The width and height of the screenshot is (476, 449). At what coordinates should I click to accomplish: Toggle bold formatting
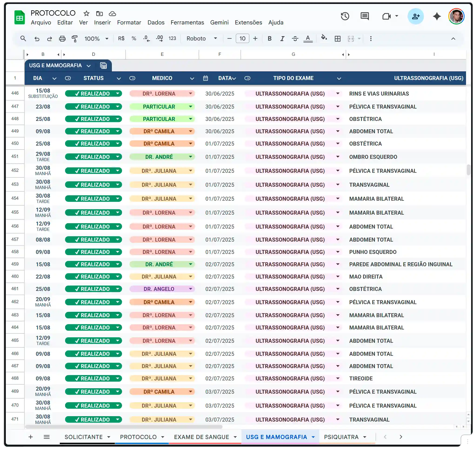(269, 39)
